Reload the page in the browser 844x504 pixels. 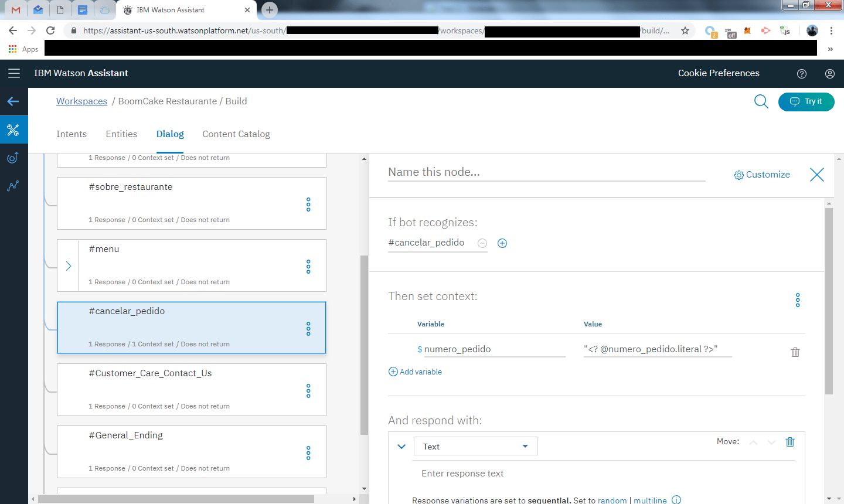(50, 30)
